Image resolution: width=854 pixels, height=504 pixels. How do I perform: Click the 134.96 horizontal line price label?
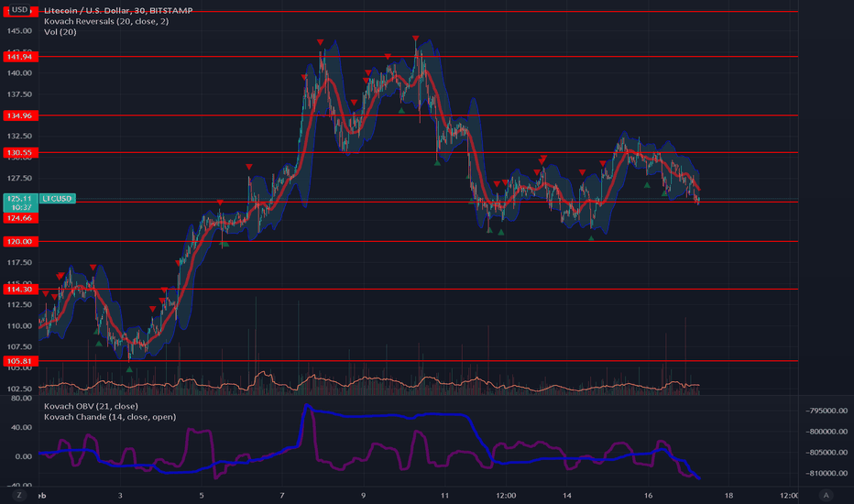[20, 115]
